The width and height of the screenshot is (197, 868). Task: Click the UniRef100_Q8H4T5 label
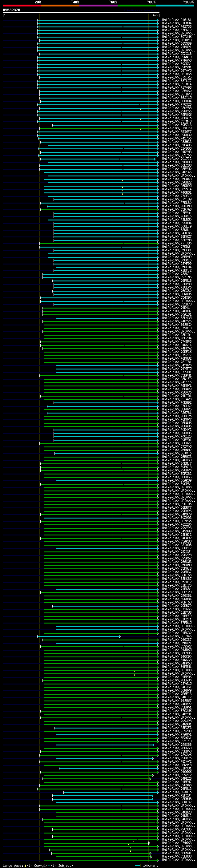pyautogui.click(x=176, y=118)
